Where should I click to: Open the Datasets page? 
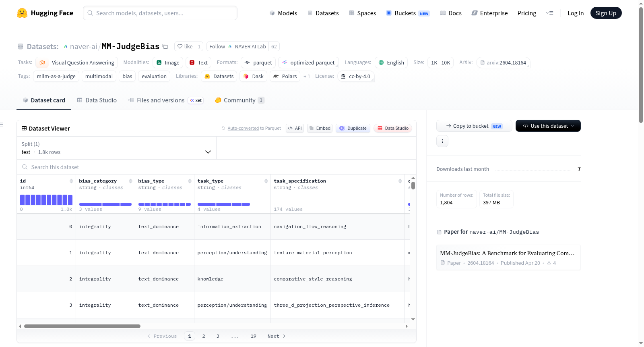(x=323, y=13)
